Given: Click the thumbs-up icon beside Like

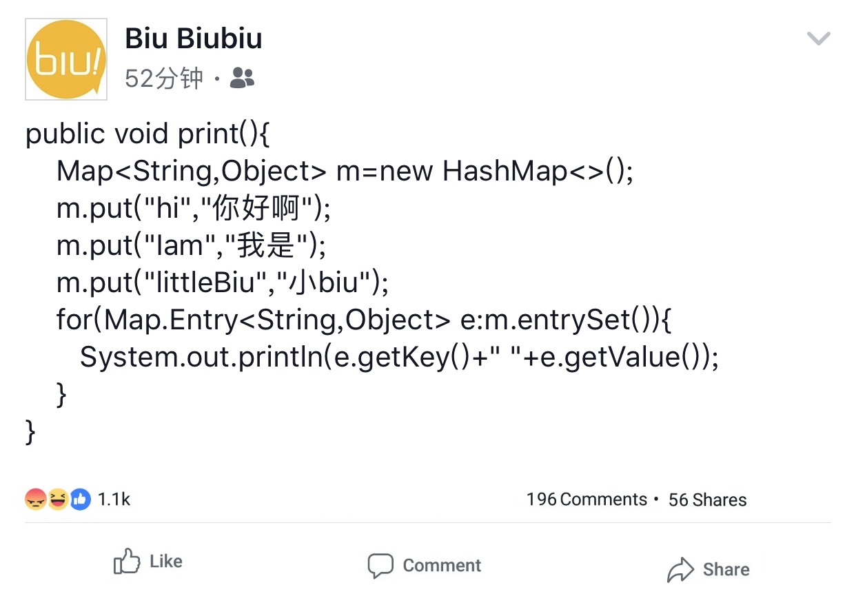Looking at the screenshot, I should point(127,562).
